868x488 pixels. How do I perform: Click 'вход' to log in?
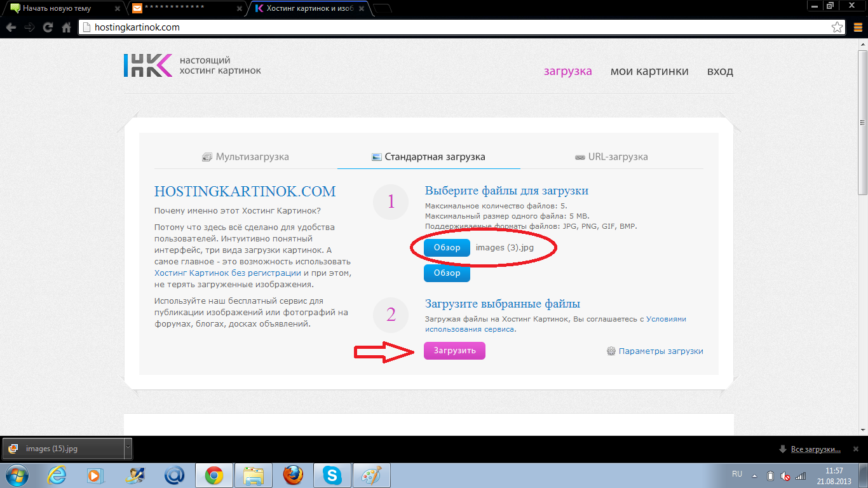pos(720,71)
